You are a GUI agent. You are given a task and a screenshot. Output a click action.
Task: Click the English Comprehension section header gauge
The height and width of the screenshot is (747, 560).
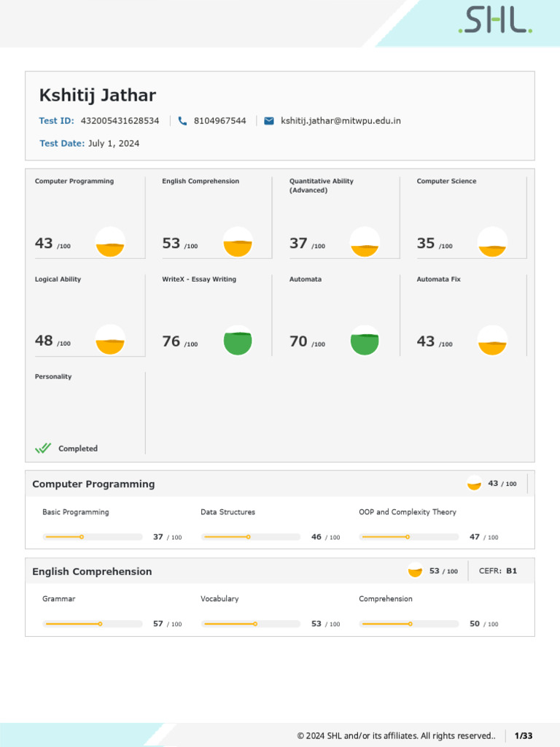(x=415, y=571)
